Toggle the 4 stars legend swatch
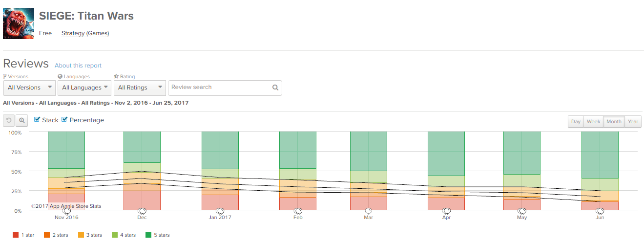Viewport: 644px width, 245px height. point(116,235)
